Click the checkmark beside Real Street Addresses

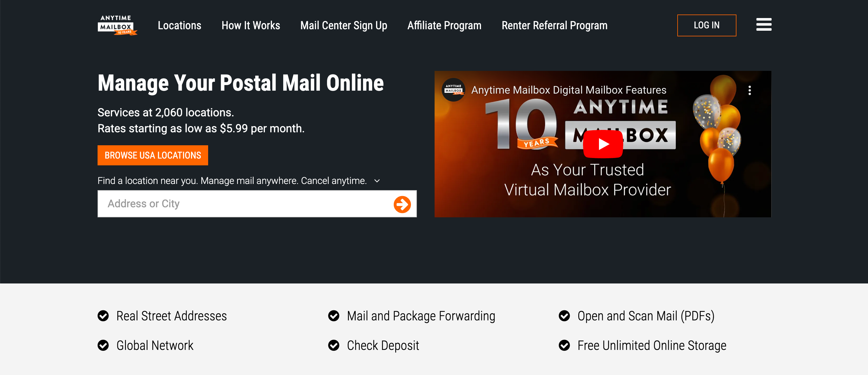click(x=103, y=316)
